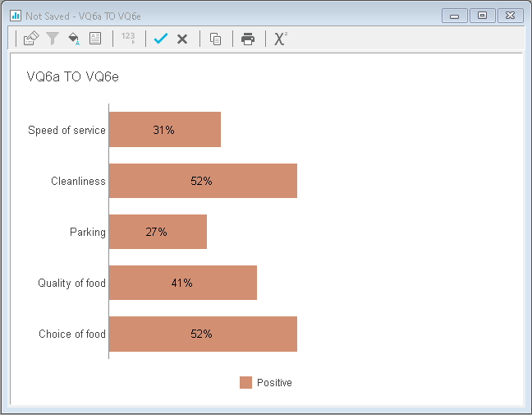Open the Chi-squared statistics icon
Image resolution: width=532 pixels, height=415 pixels.
(x=281, y=39)
